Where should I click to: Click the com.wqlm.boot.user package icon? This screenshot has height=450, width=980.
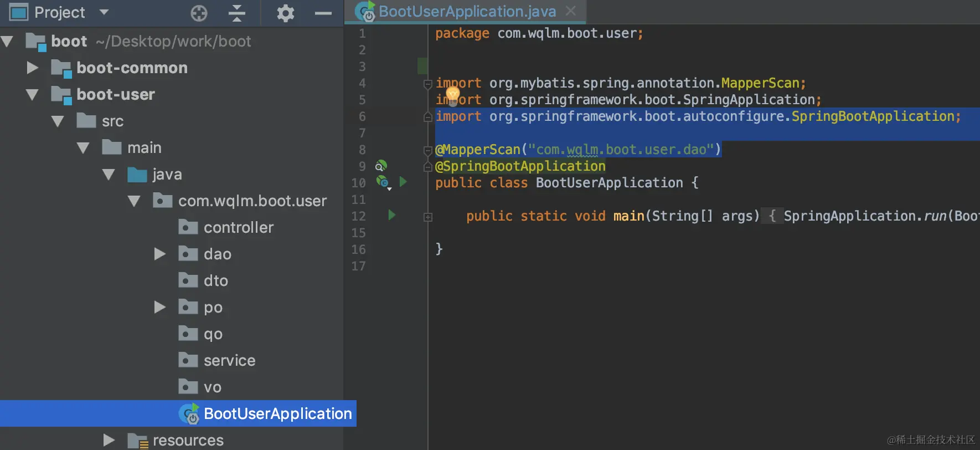(x=163, y=200)
